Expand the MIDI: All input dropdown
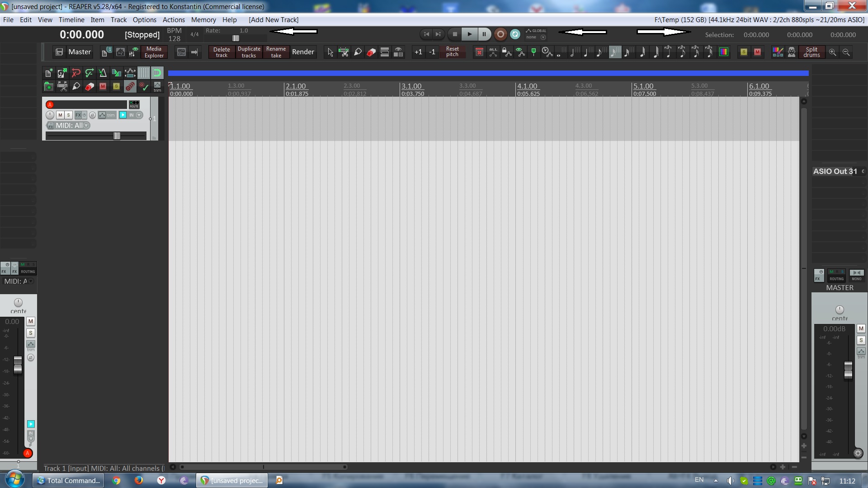Viewport: 868px width, 488px height. [86, 126]
